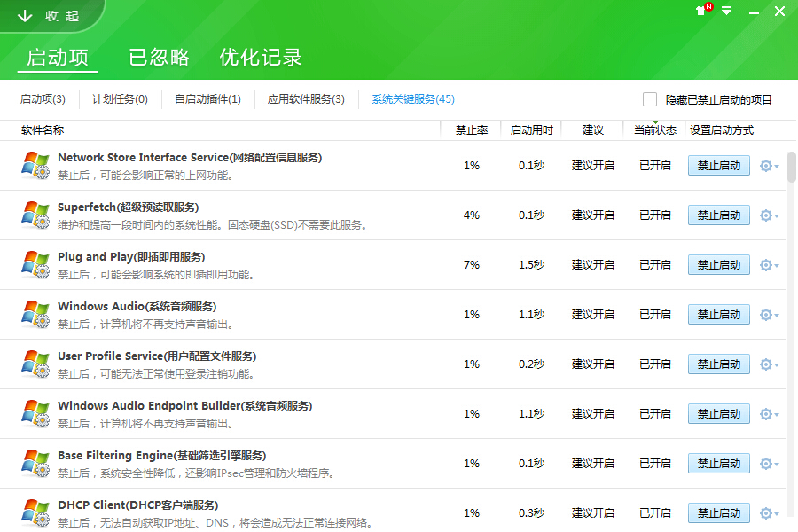Switch to the 已忽略 tab
The height and width of the screenshot is (532, 798).
click(x=159, y=57)
